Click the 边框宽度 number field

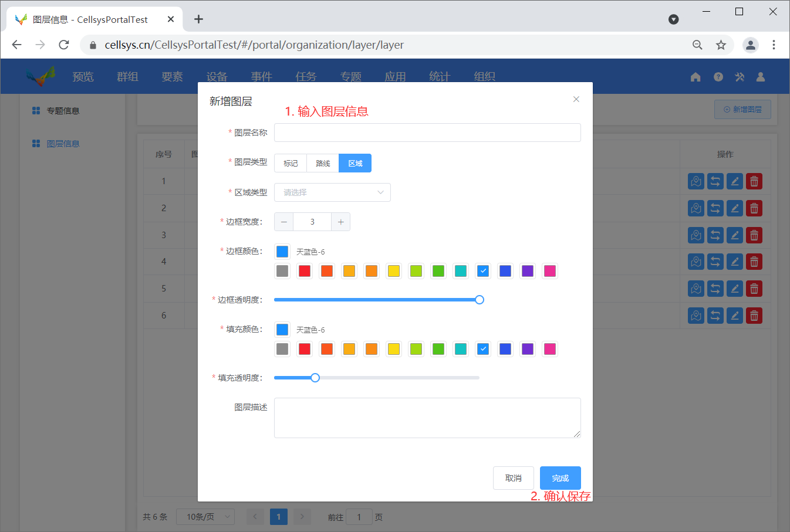(x=312, y=222)
